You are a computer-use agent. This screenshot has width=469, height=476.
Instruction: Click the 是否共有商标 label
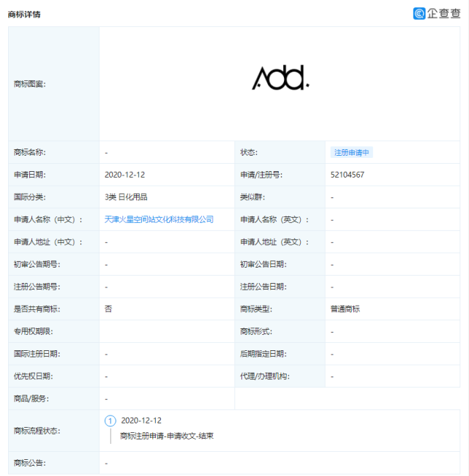tap(37, 309)
